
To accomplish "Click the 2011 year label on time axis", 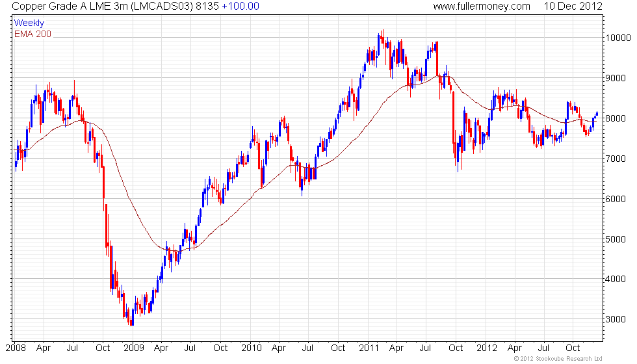I will (x=369, y=348).
